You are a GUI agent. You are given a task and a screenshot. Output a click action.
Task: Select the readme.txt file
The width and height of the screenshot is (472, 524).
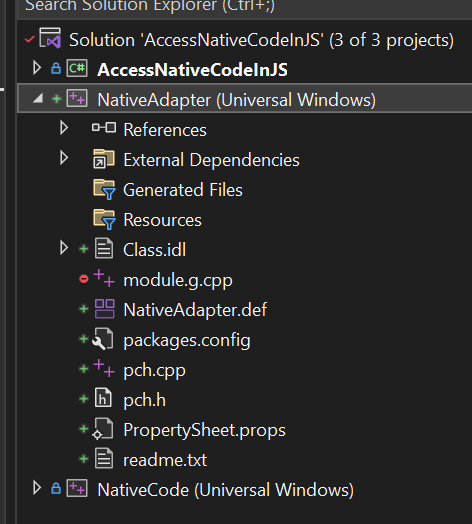pos(165,460)
